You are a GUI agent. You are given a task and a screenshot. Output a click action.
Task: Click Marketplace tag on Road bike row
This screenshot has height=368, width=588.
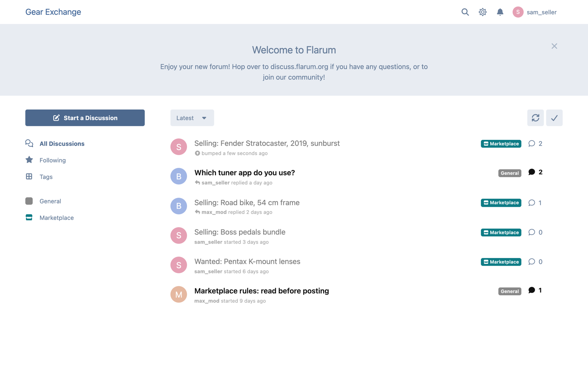[501, 203]
